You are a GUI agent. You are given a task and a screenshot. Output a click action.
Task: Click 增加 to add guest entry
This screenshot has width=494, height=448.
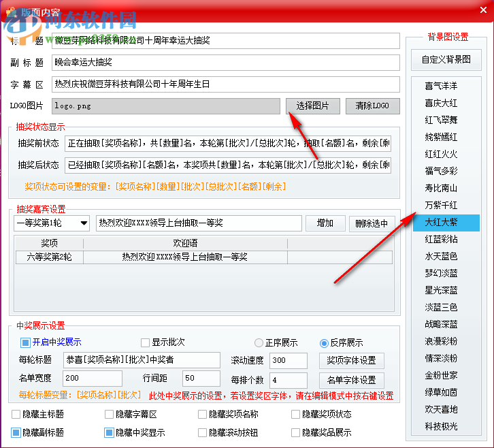pos(325,223)
